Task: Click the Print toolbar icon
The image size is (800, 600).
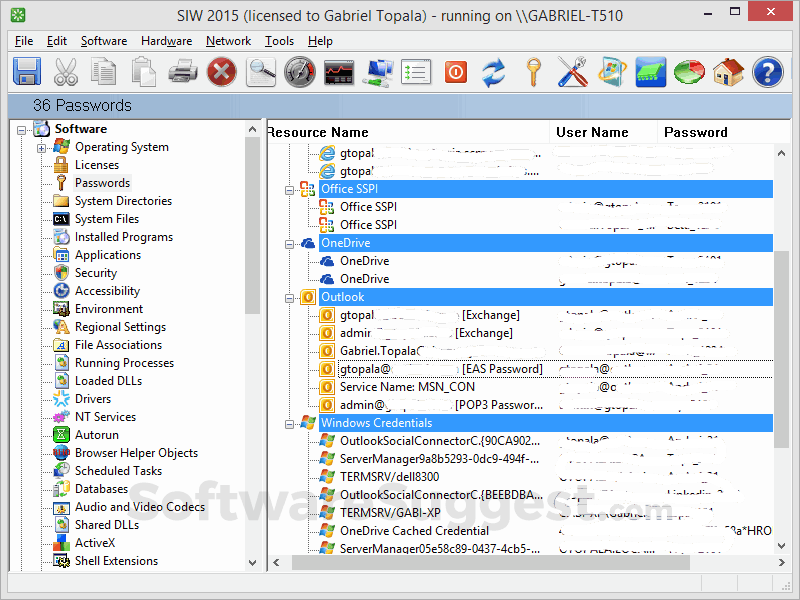Action: coord(183,72)
